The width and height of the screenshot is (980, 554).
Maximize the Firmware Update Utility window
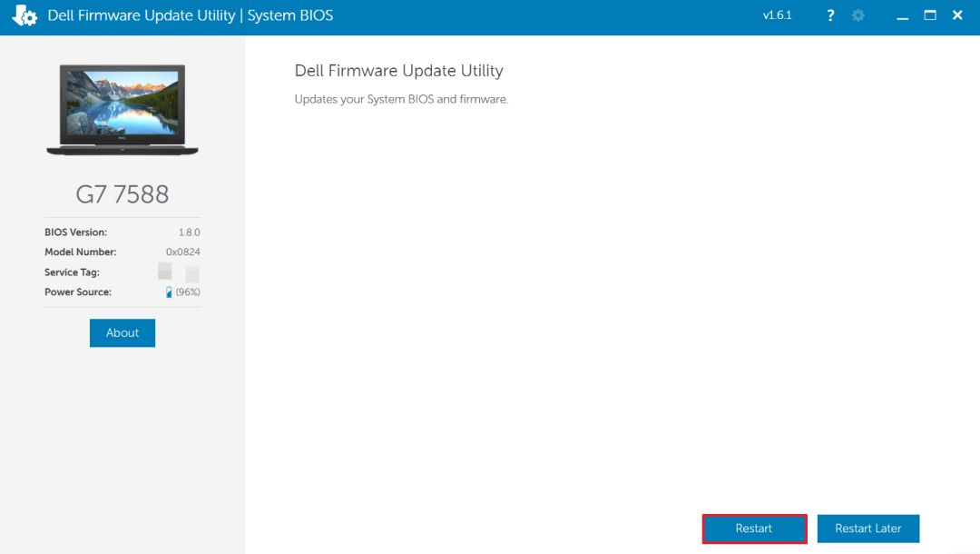tap(930, 15)
